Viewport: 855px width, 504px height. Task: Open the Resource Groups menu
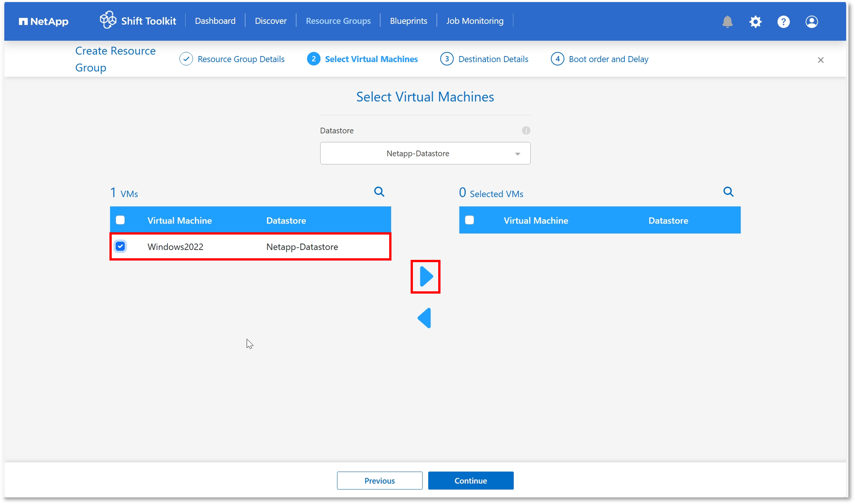338,21
